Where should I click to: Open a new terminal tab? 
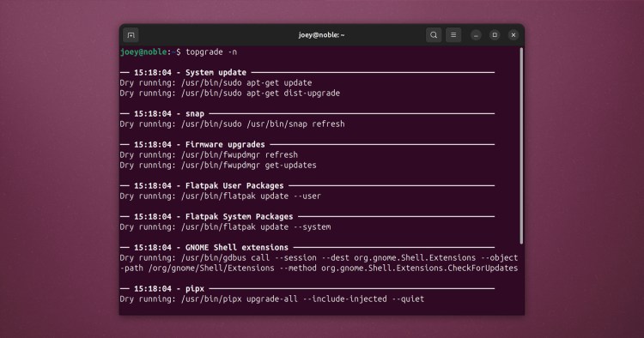click(x=131, y=35)
